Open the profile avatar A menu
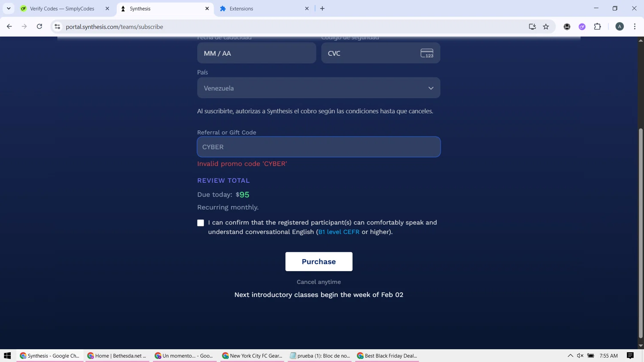644x362 pixels. (x=620, y=27)
